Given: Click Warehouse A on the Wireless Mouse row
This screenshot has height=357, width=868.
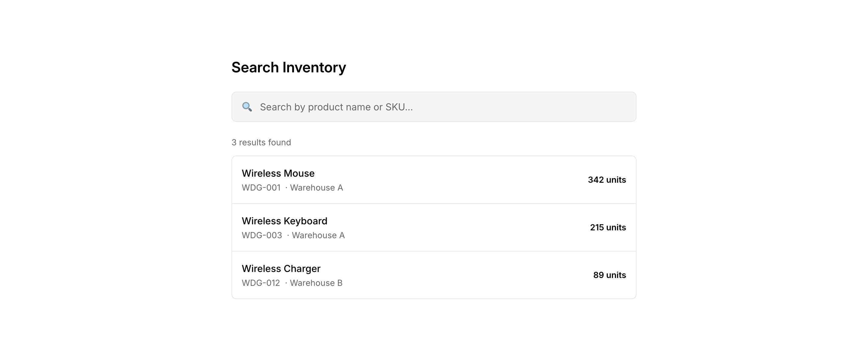Looking at the screenshot, I should pyautogui.click(x=316, y=188).
